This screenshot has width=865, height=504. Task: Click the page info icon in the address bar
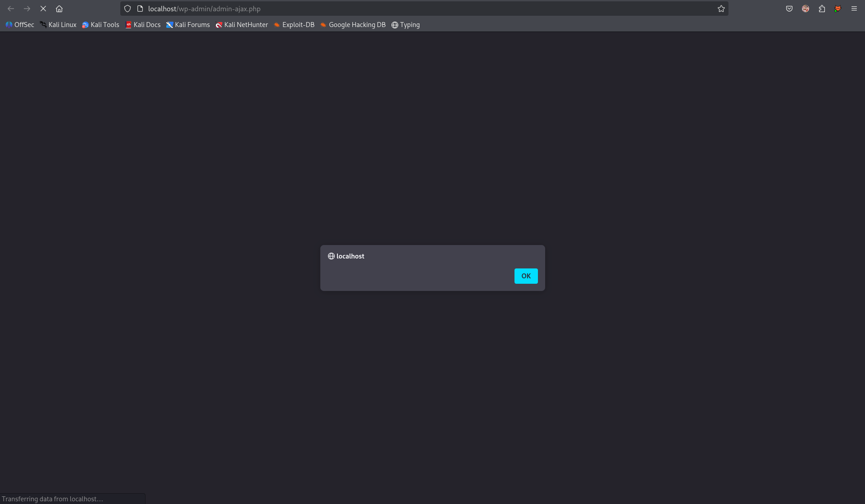pyautogui.click(x=140, y=9)
